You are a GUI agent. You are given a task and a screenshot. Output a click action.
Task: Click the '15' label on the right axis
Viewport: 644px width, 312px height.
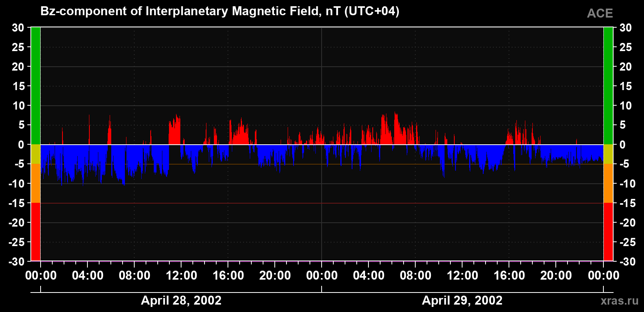tap(626, 86)
